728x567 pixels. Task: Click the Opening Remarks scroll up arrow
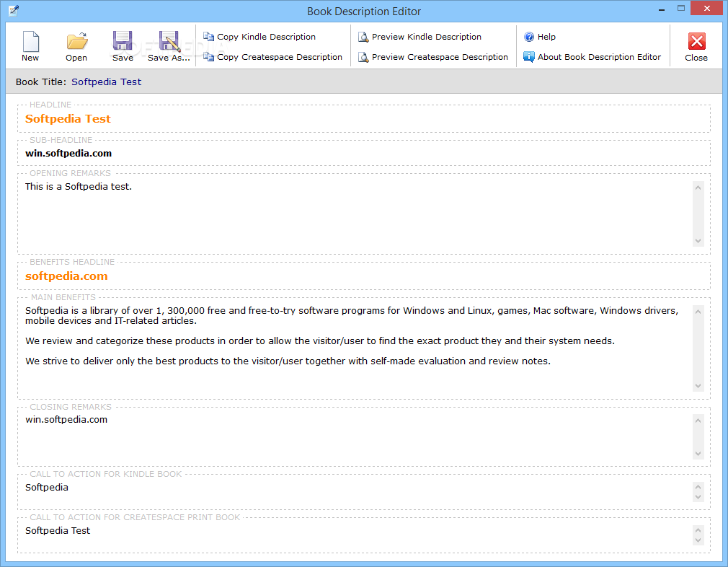pos(698,188)
